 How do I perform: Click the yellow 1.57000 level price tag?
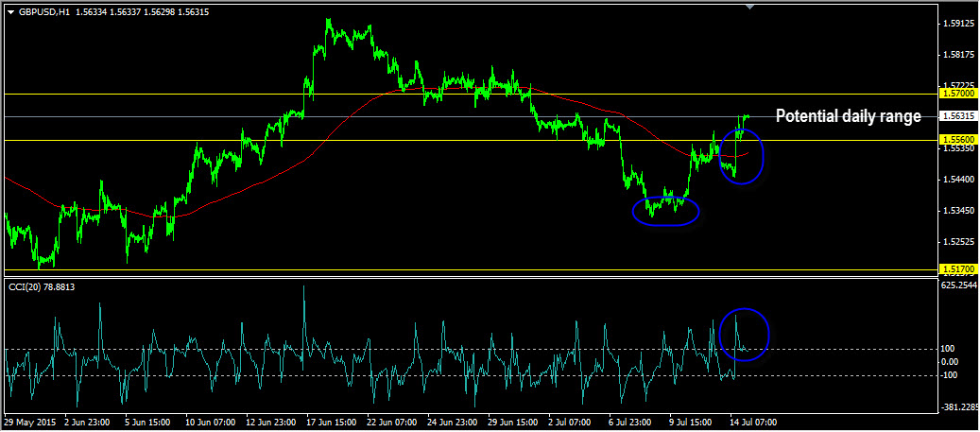click(x=957, y=94)
